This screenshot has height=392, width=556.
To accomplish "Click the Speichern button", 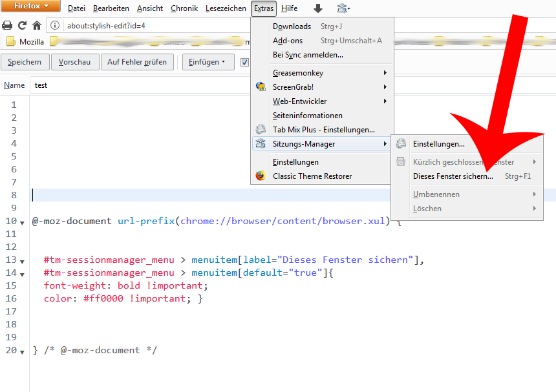I will (25, 62).
